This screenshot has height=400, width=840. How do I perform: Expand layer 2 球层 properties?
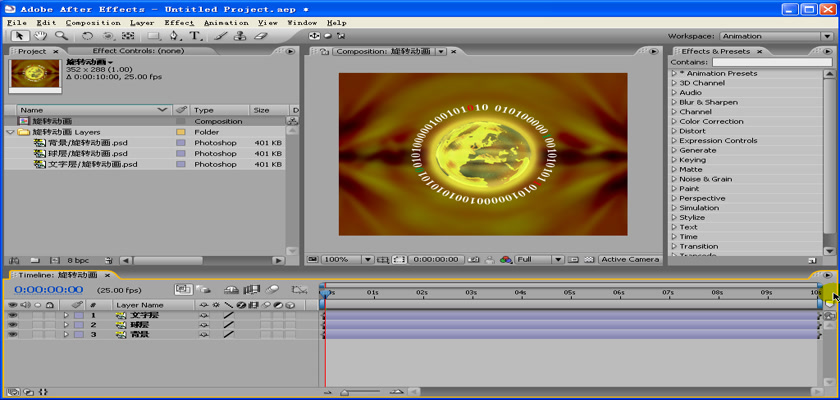point(66,325)
